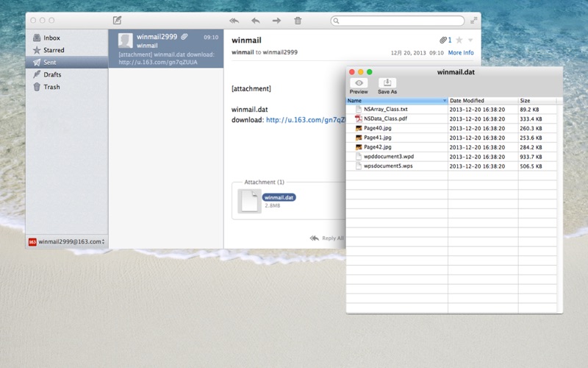Click the image icon beside Page41.jpg
The height and width of the screenshot is (368, 588).
(x=359, y=138)
